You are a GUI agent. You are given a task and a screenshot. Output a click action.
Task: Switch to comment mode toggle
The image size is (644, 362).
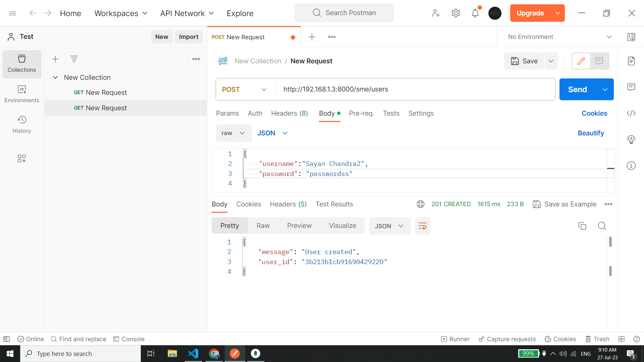[599, 61]
